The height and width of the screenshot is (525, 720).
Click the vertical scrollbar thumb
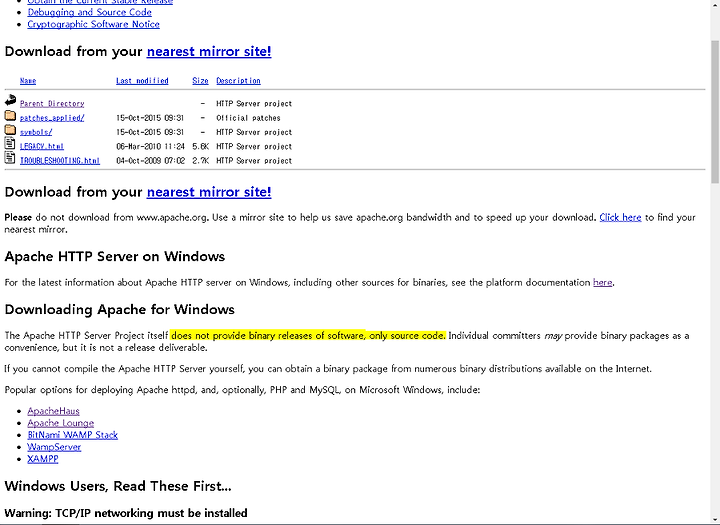coord(715,112)
